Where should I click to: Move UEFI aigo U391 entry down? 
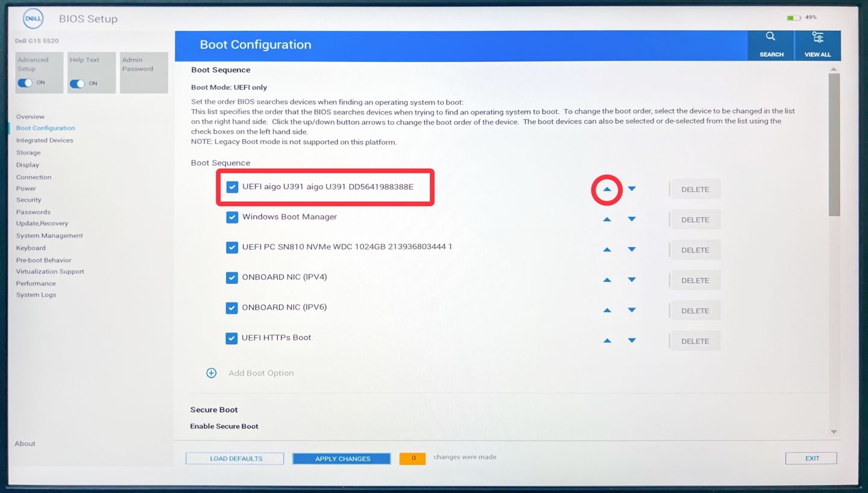pos(632,189)
